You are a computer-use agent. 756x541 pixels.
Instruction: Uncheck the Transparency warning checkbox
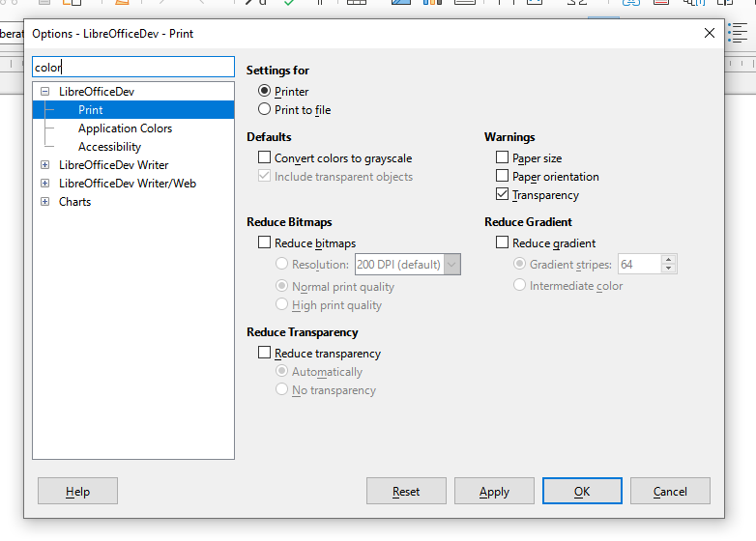tap(502, 193)
